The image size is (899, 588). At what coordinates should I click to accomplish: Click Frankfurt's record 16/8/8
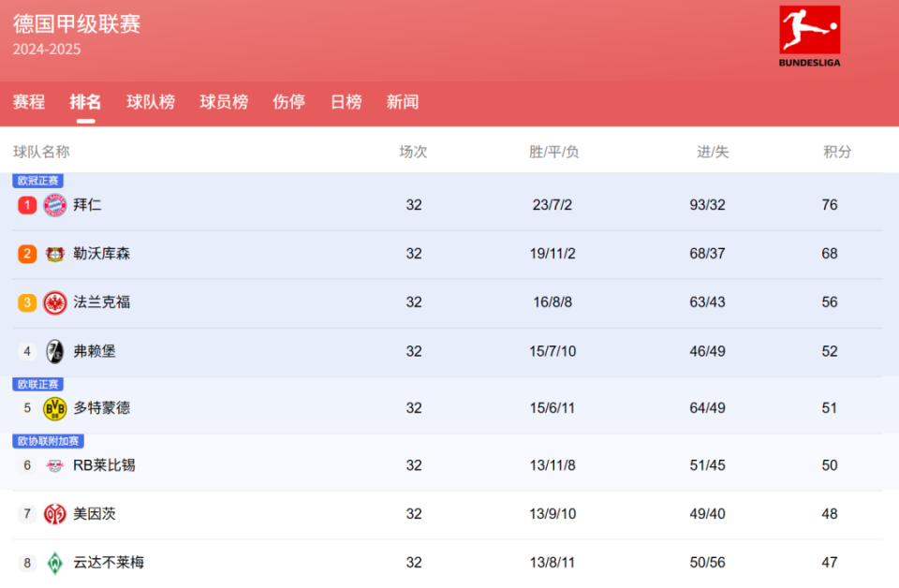click(x=553, y=302)
